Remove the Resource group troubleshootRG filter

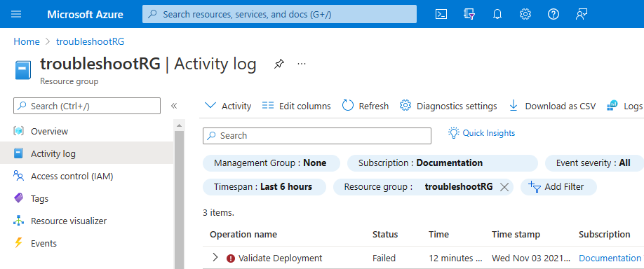click(504, 187)
